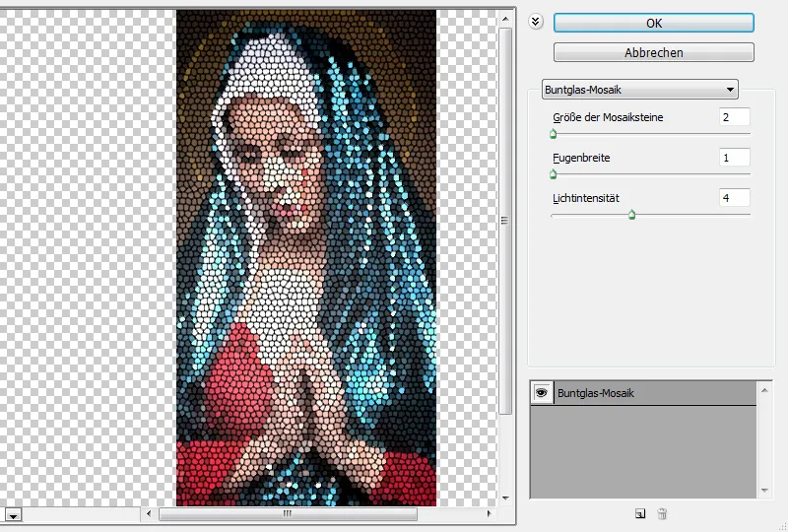Click the Größe der Mosaiksteine slider handle

click(554, 134)
